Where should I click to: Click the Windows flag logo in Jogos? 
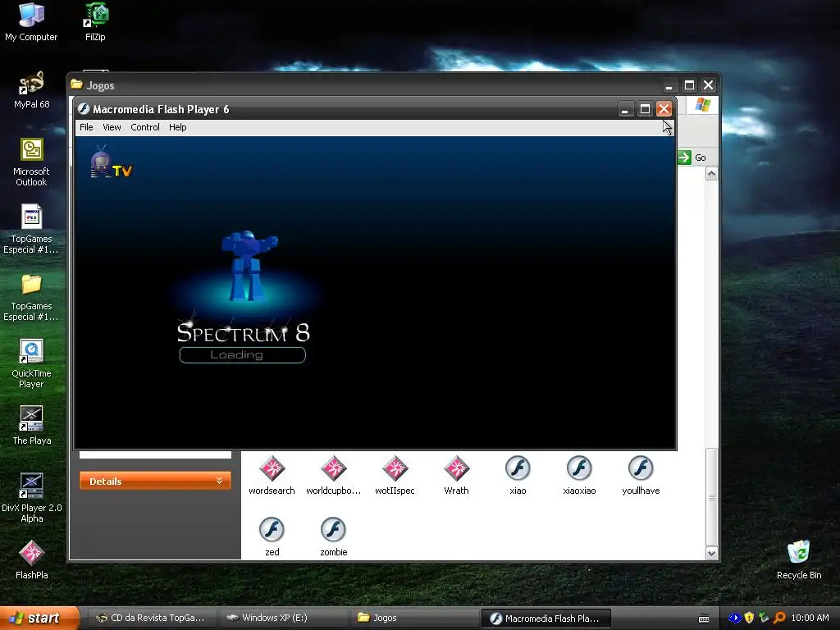click(703, 105)
